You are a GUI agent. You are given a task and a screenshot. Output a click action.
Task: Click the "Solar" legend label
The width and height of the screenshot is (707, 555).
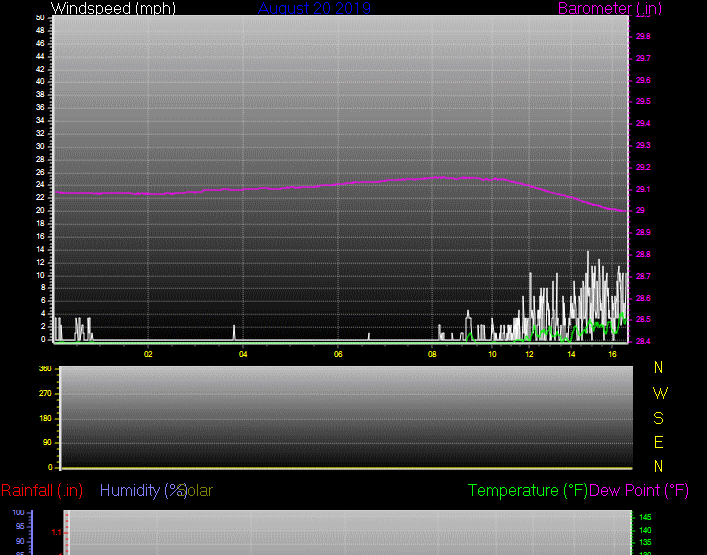pos(197,491)
